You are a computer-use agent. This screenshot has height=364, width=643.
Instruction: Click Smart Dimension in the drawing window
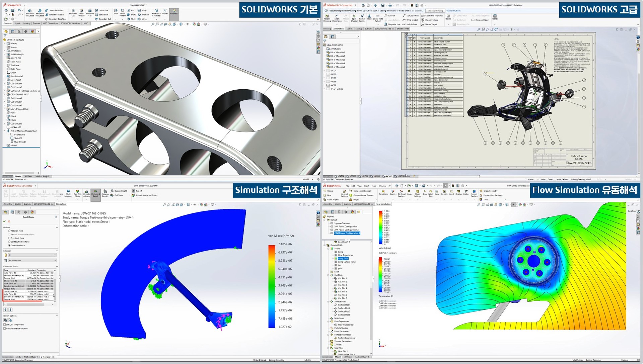(337, 18)
